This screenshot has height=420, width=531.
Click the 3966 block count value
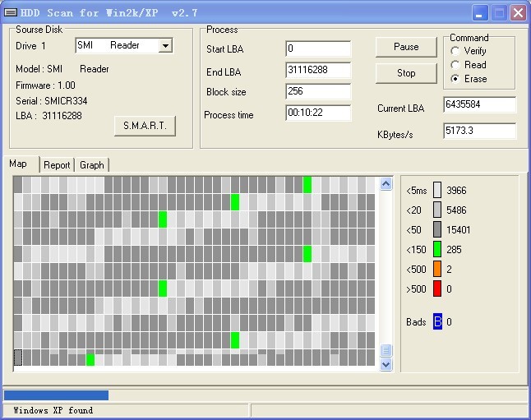[456, 191]
